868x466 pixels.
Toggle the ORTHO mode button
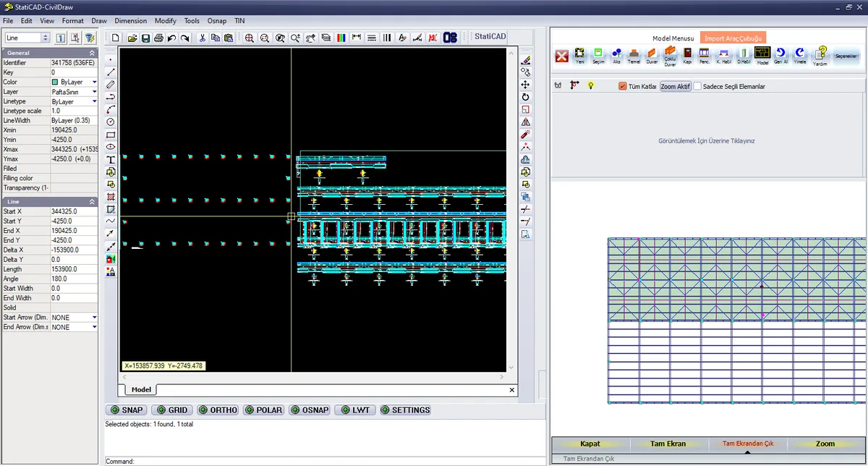pyautogui.click(x=218, y=410)
